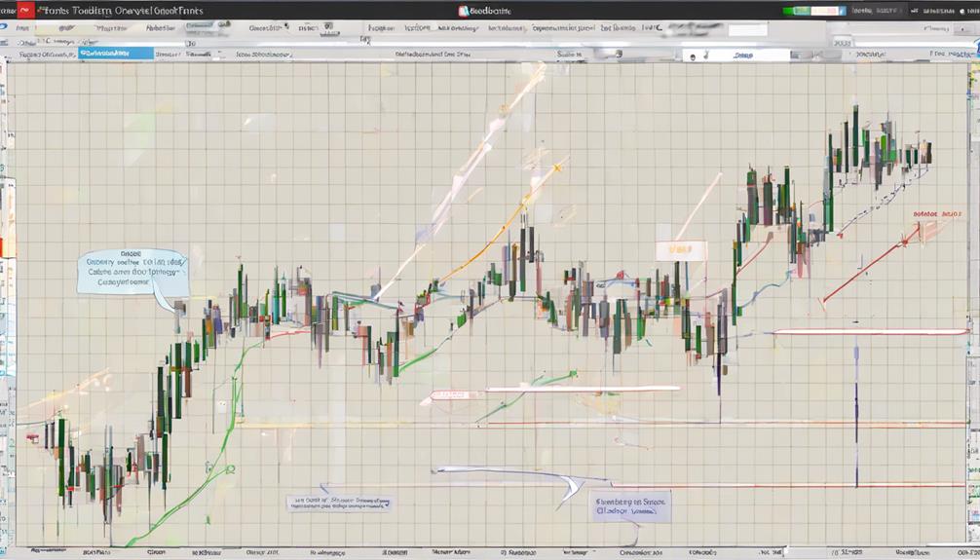Click the red label tag on the horizontal support line
Image resolution: width=980 pixels, height=560 pixels.
click(x=456, y=395)
